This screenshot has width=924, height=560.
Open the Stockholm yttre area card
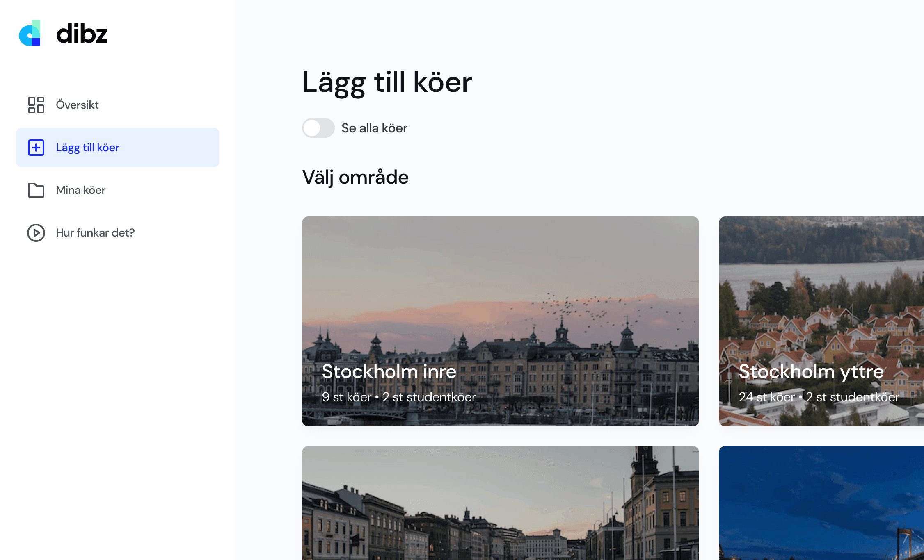coord(821,321)
